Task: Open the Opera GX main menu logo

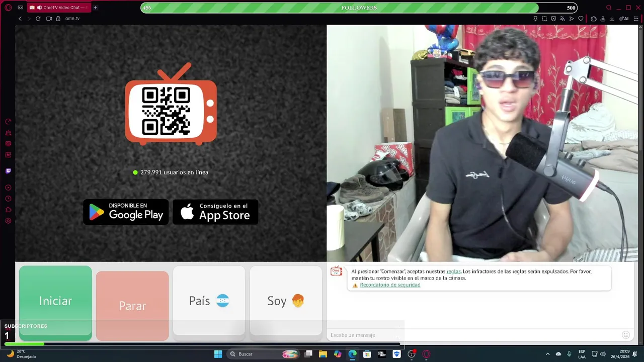Action: point(8,8)
